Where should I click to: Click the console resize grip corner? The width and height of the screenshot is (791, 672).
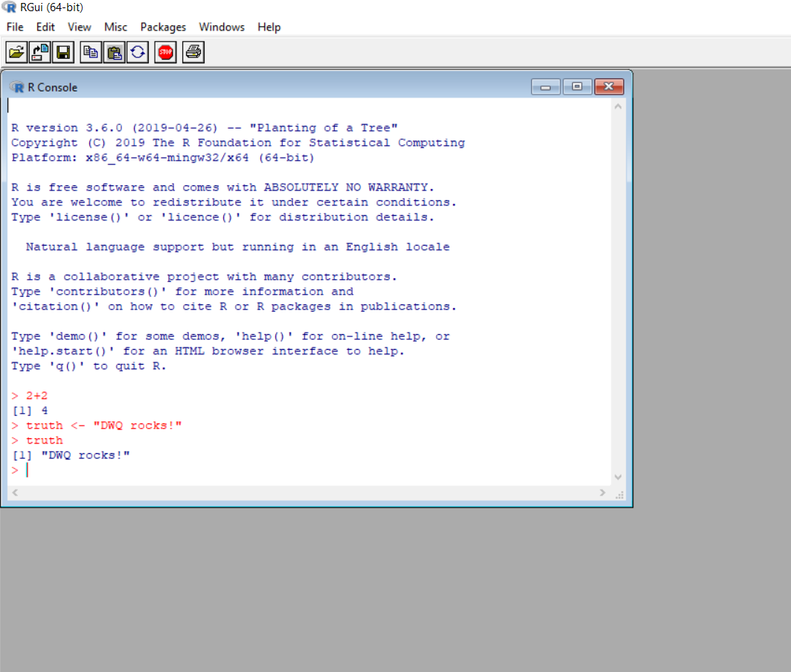coord(620,495)
